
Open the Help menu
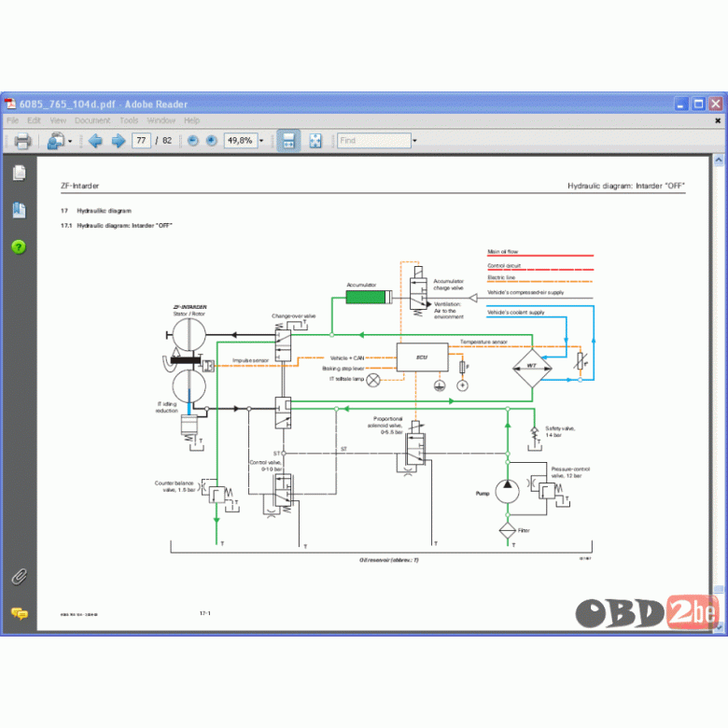191,120
